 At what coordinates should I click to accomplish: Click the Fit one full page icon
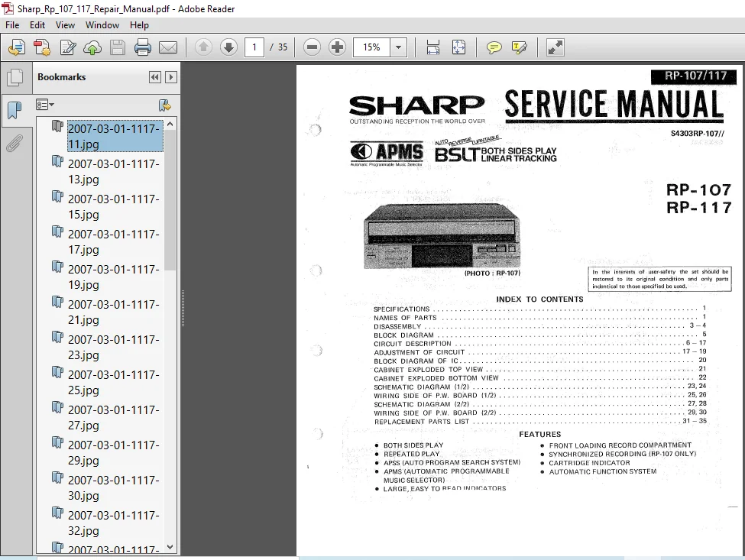[458, 47]
